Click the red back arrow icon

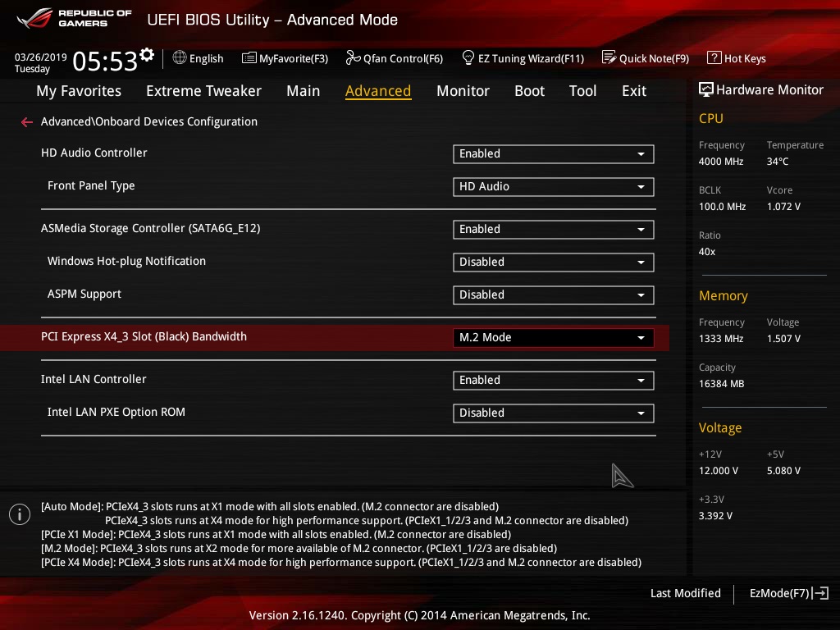pos(27,123)
